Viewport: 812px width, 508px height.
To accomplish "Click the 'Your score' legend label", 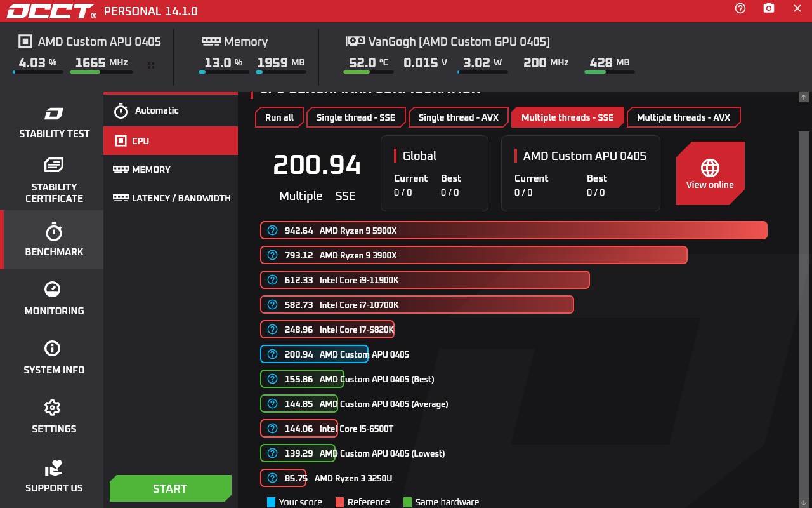I will point(301,502).
